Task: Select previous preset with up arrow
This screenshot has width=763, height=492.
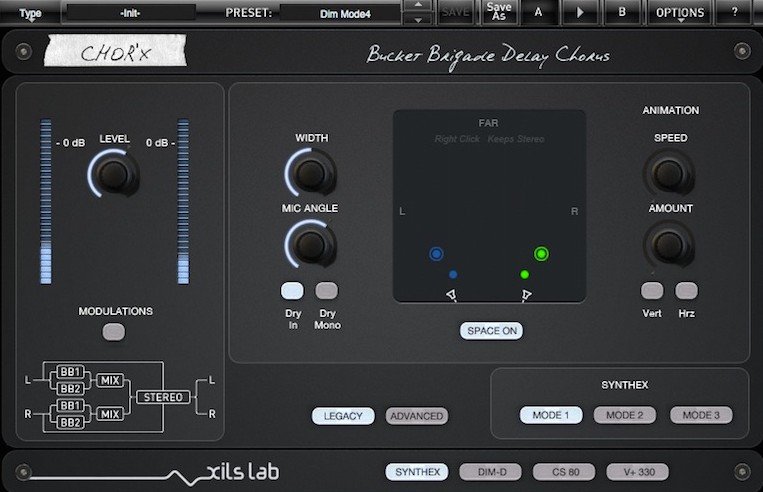Action: click(418, 5)
